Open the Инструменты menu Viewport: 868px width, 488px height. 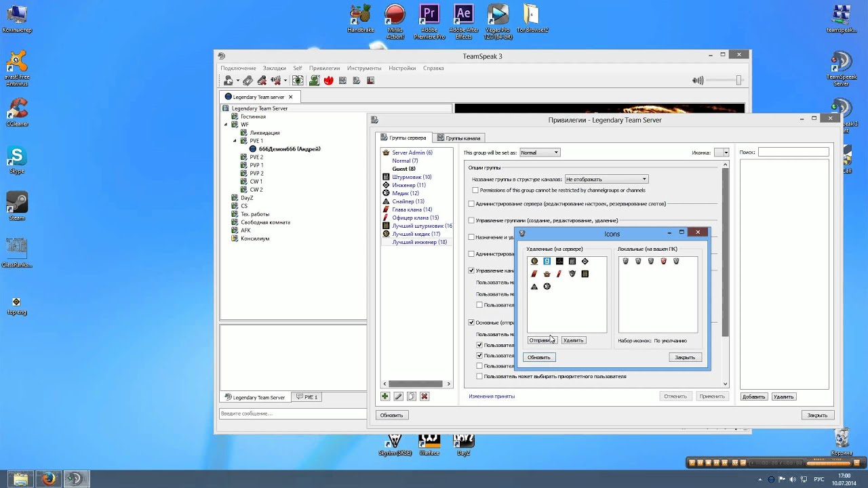tap(364, 68)
